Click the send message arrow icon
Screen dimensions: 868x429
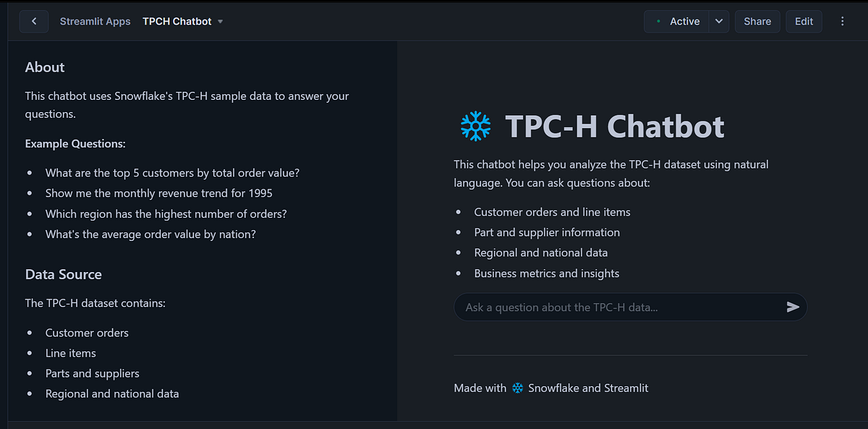[x=793, y=307]
